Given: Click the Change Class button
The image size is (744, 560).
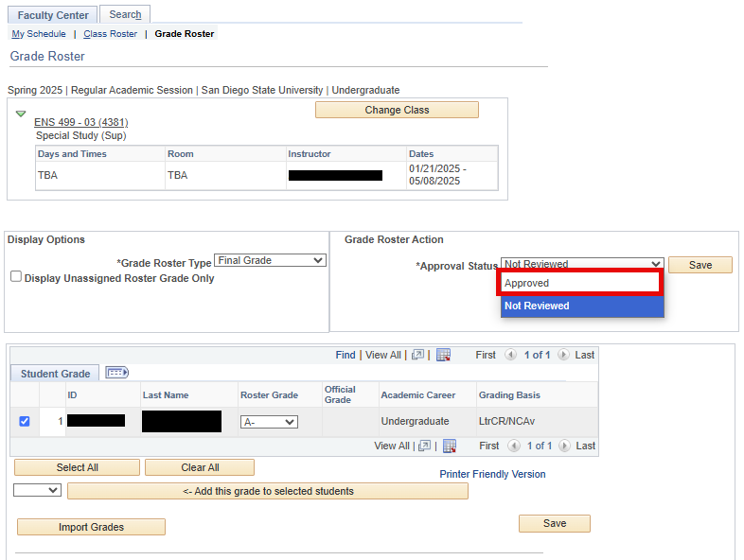Looking at the screenshot, I should [397, 110].
